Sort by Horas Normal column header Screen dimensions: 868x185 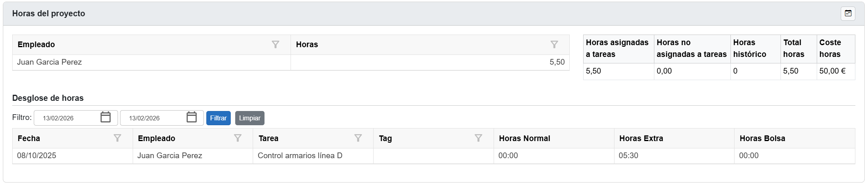(524, 138)
